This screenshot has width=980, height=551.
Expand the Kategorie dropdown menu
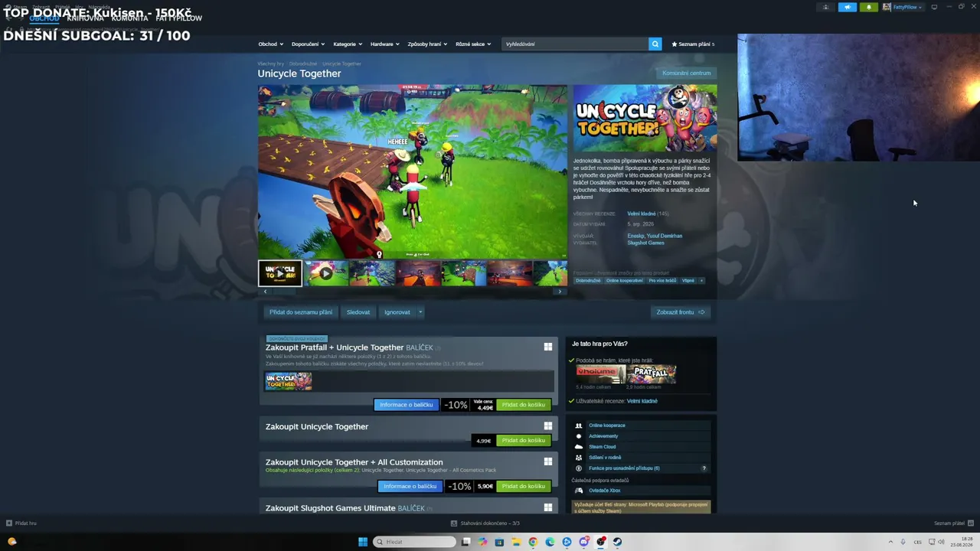348,44
